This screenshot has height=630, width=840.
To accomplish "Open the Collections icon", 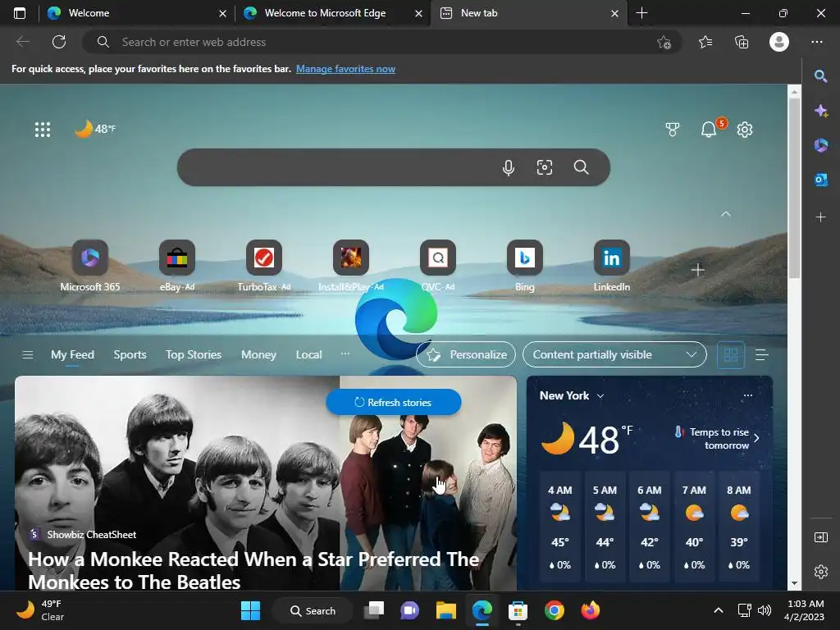I will (742, 42).
